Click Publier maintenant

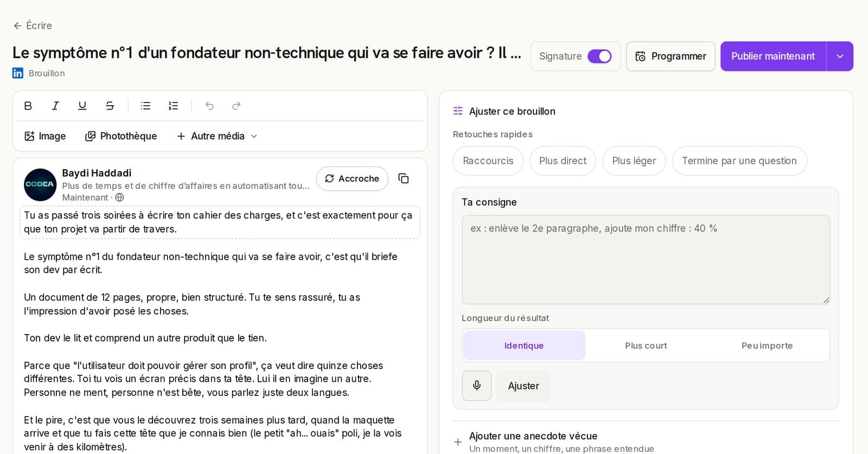pyautogui.click(x=773, y=56)
